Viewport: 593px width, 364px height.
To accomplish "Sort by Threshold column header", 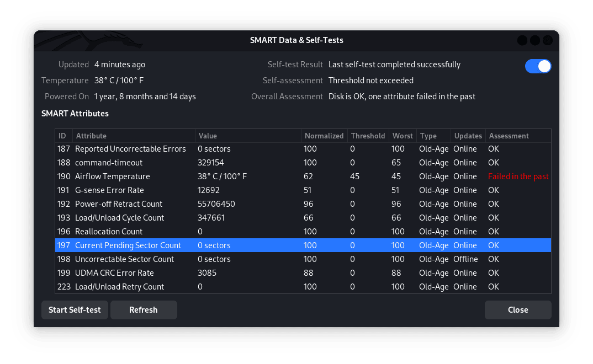I will pos(368,136).
